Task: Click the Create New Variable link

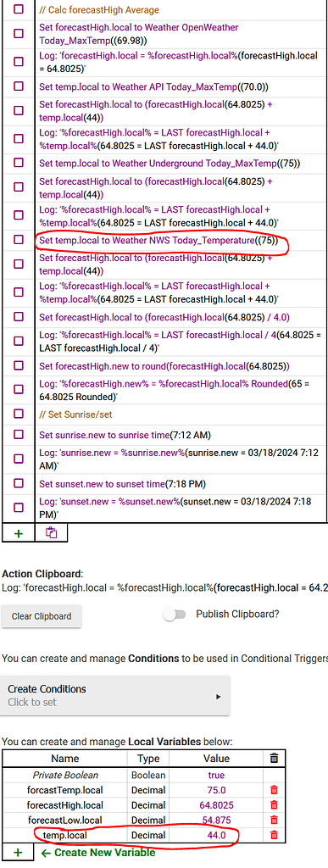Action: click(x=98, y=853)
